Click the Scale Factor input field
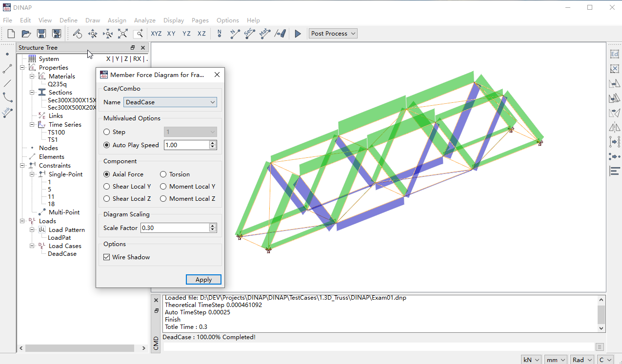Viewport: 622px width, 364px height. coord(174,228)
